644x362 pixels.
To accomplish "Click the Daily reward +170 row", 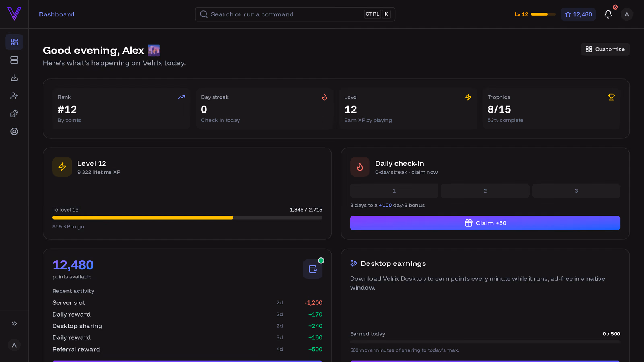I will click(187, 314).
